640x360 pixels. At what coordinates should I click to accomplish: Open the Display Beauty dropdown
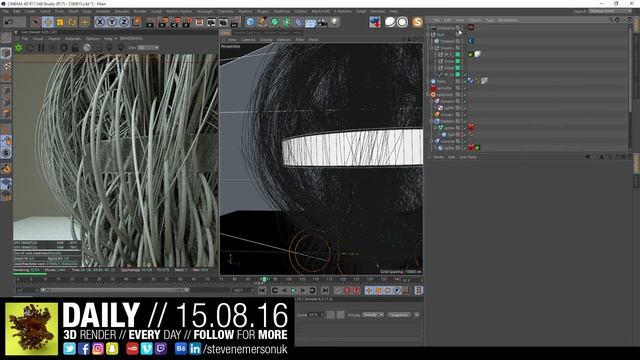[x=373, y=315]
